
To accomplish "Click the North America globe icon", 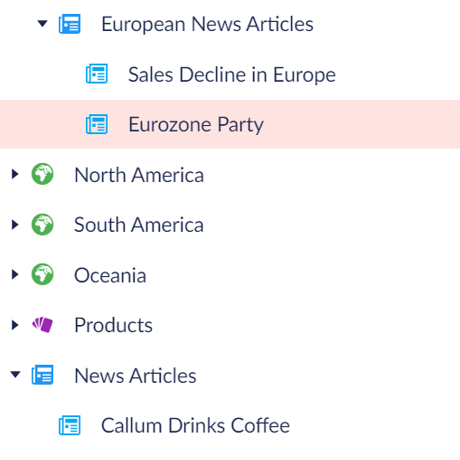I will click(42, 174).
